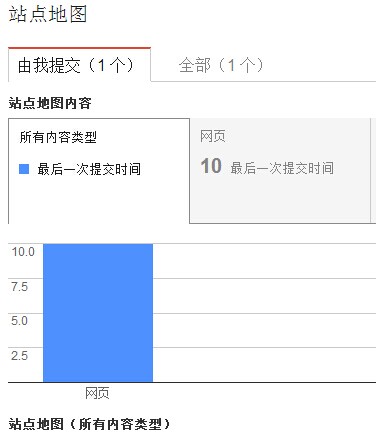Click the 所有内容类型 title text

point(58,137)
